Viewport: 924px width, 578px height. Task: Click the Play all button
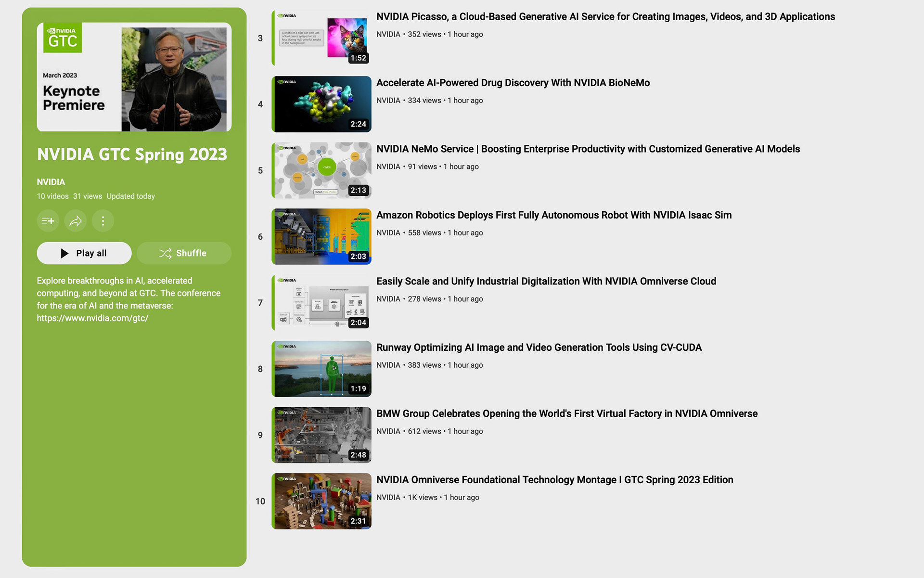point(84,253)
